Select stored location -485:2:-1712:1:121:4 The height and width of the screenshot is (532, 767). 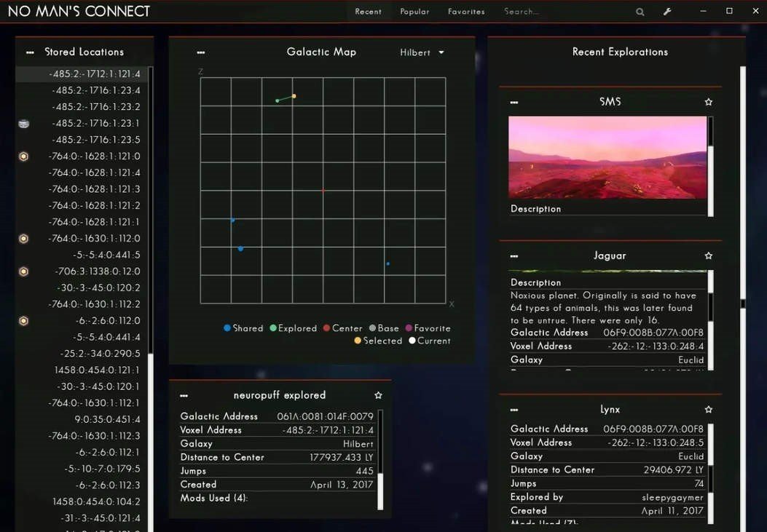82,74
